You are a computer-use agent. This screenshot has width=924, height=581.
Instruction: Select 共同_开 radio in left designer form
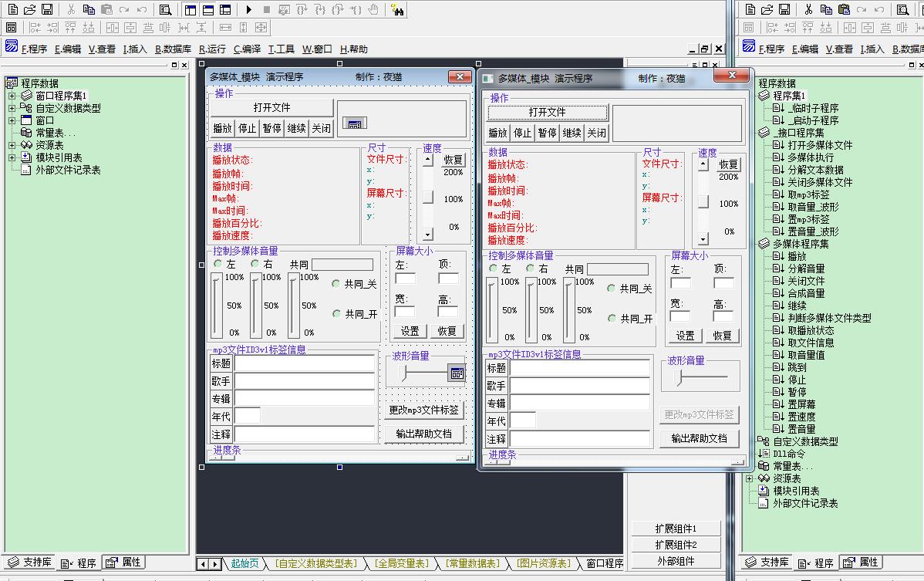click(x=336, y=313)
